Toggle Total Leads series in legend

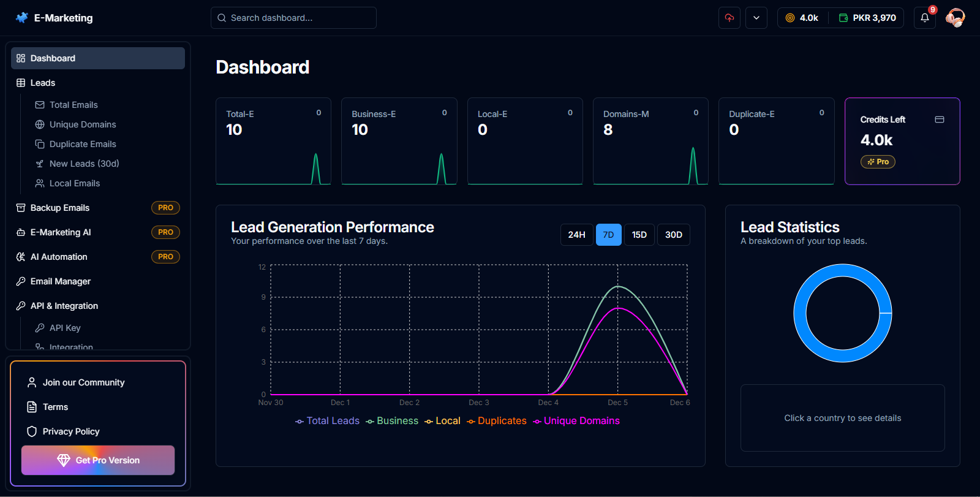(327, 421)
